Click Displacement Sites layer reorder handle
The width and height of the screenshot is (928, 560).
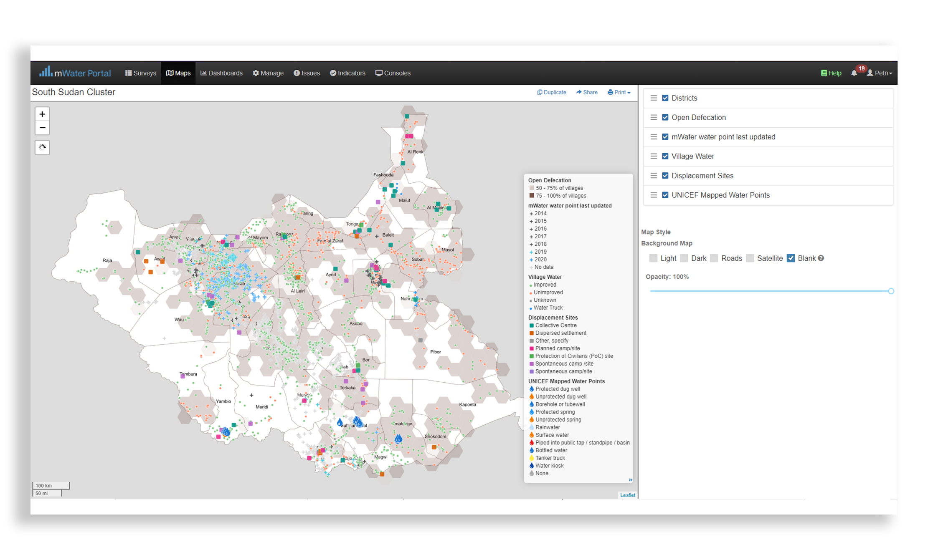654,176
